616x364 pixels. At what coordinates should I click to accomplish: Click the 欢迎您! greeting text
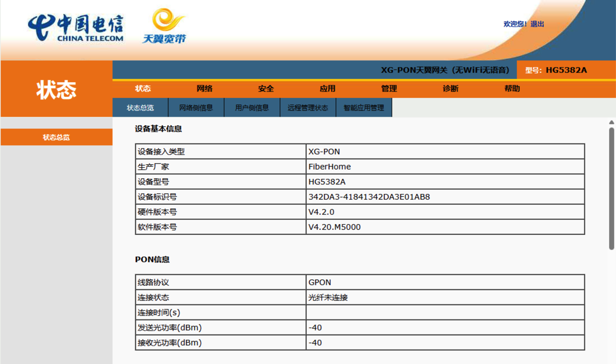[x=515, y=24]
